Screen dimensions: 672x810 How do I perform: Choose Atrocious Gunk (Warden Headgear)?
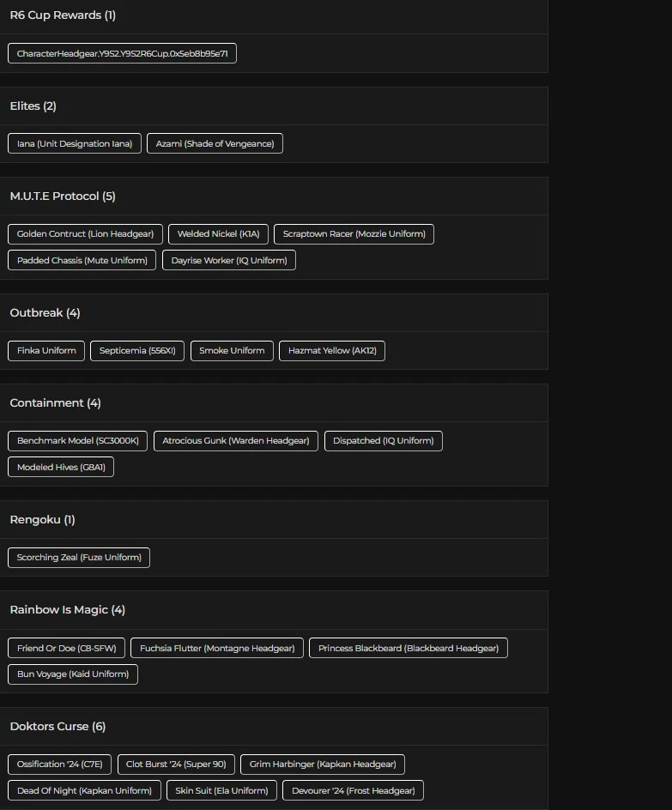coord(236,440)
